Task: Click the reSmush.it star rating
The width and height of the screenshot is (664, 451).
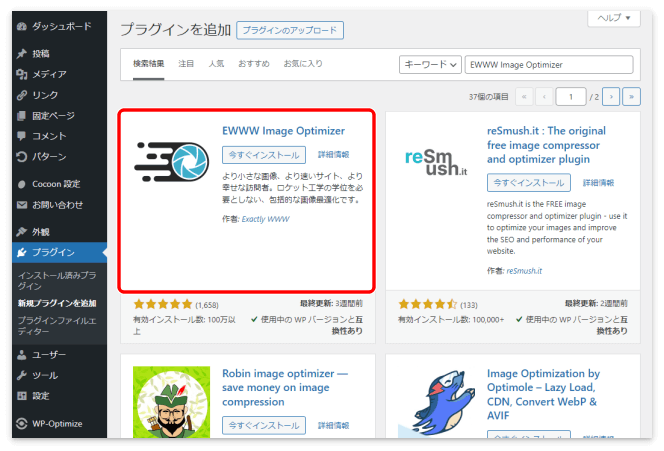Action: pos(428,304)
